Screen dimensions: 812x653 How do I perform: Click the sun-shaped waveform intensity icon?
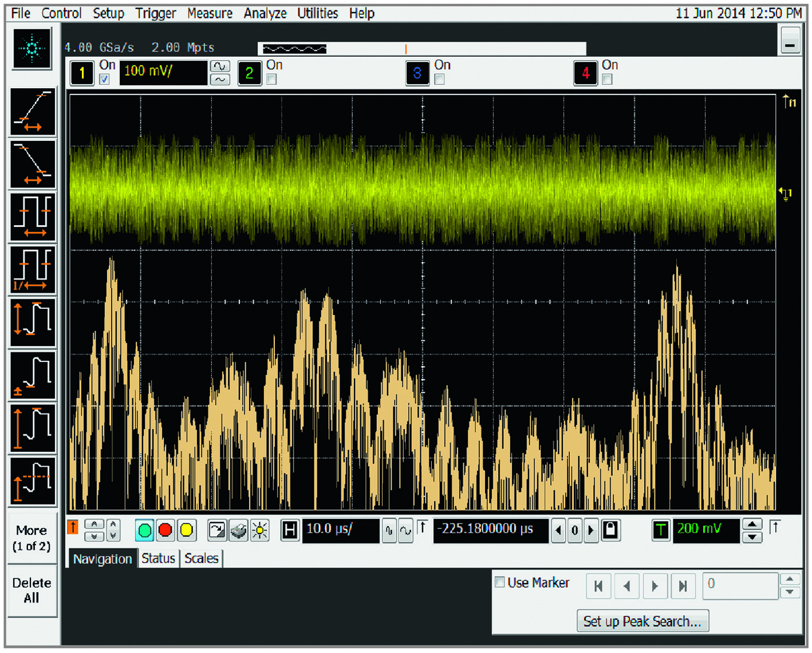click(260, 530)
